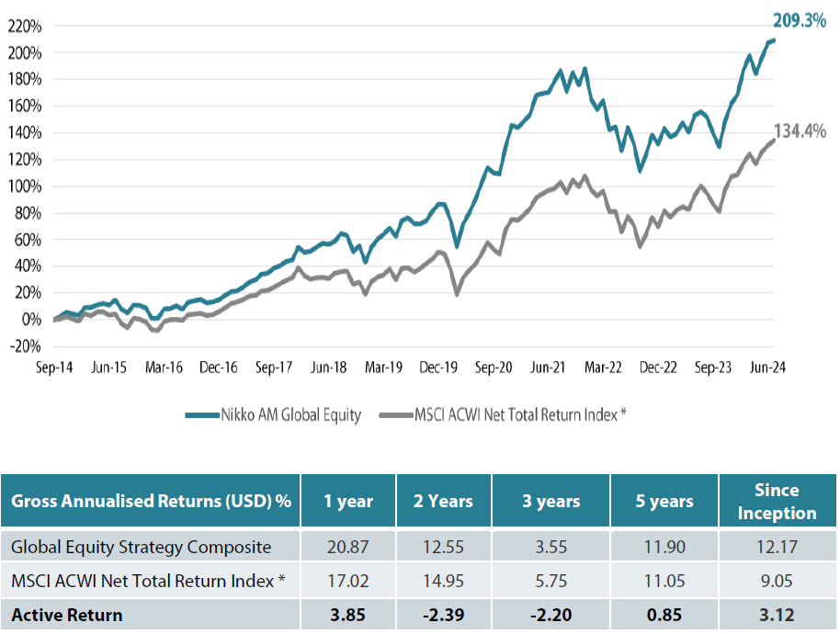Select the MSCI ACWI Net Total Return Index row label
840x634 pixels.
tap(148, 581)
